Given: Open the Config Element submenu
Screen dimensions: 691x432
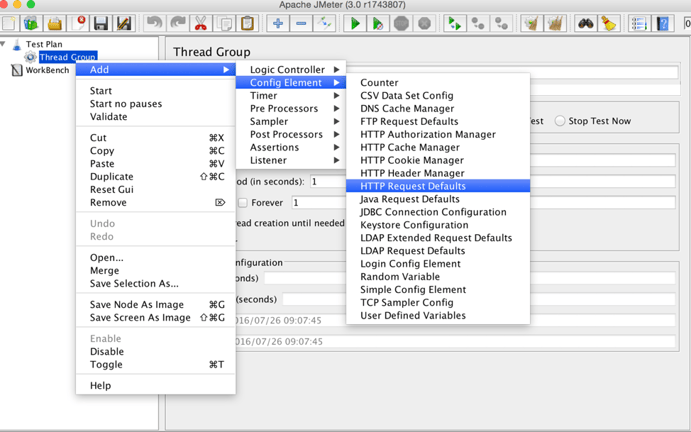Looking at the screenshot, I should point(291,82).
